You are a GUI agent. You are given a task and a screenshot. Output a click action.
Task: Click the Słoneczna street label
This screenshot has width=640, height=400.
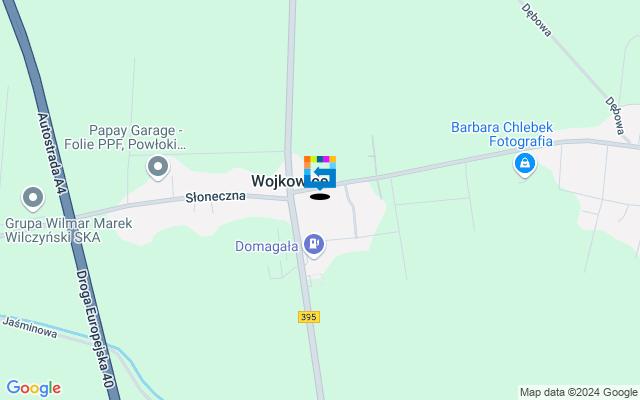point(216,197)
